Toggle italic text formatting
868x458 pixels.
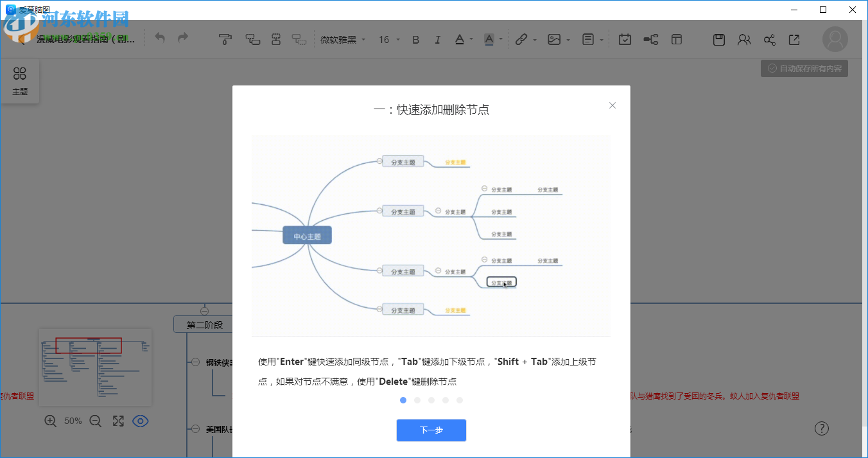pyautogui.click(x=437, y=39)
